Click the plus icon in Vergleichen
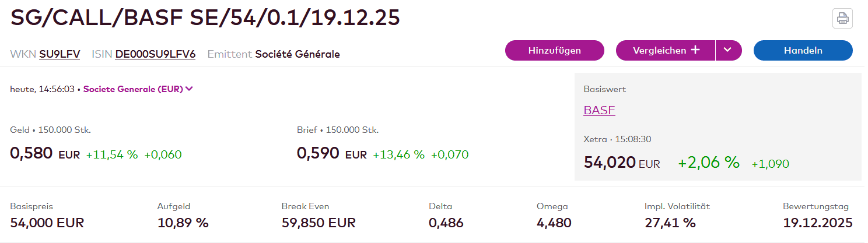This screenshot has width=868, height=243. (x=695, y=50)
